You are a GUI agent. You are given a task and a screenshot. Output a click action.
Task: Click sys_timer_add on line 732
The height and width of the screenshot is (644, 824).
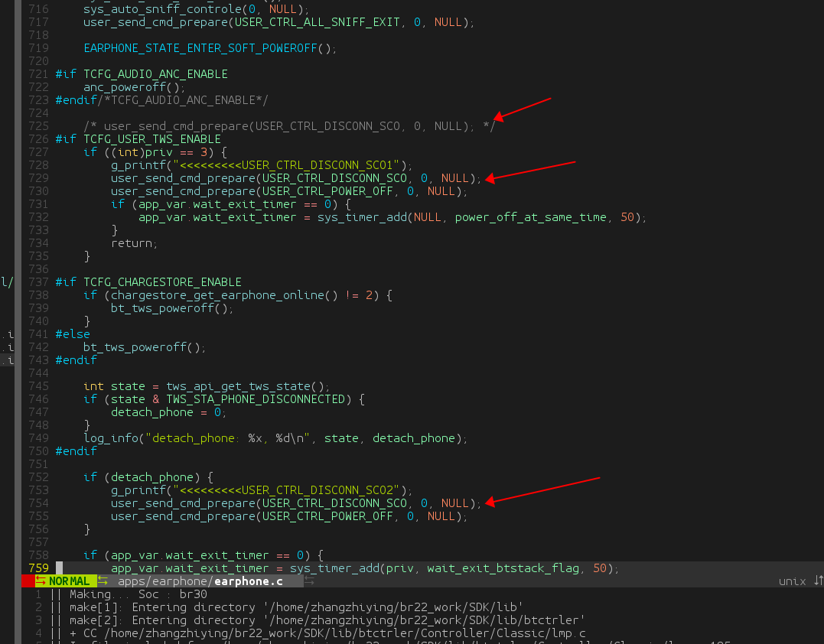coord(362,217)
